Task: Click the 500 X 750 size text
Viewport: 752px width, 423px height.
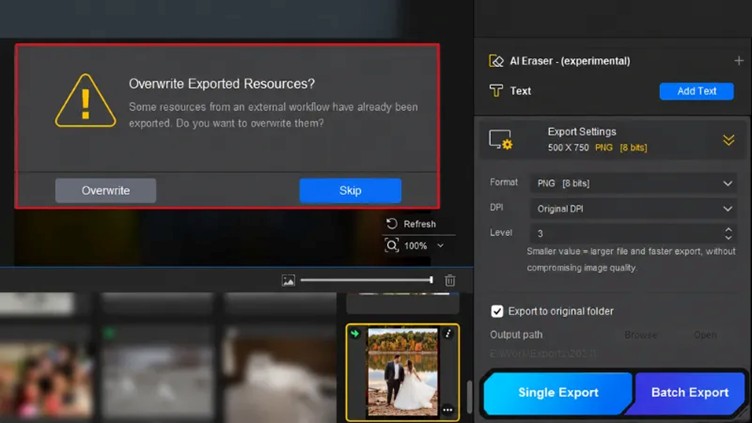Action: [x=568, y=148]
